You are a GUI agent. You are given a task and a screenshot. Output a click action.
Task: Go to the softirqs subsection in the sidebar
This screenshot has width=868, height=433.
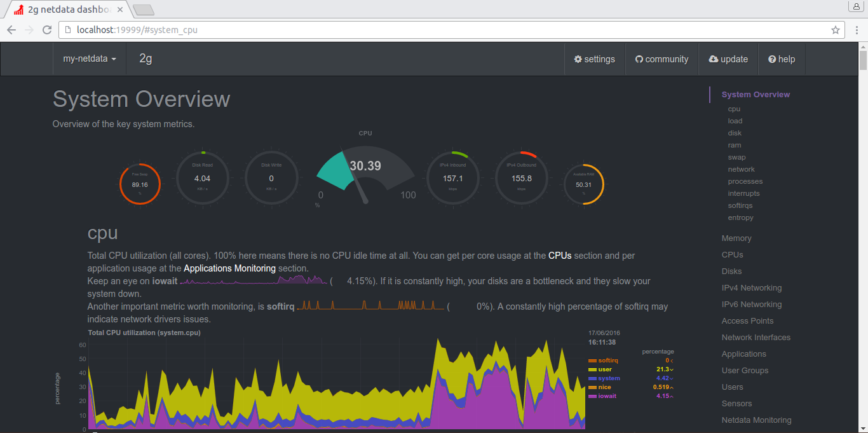741,205
